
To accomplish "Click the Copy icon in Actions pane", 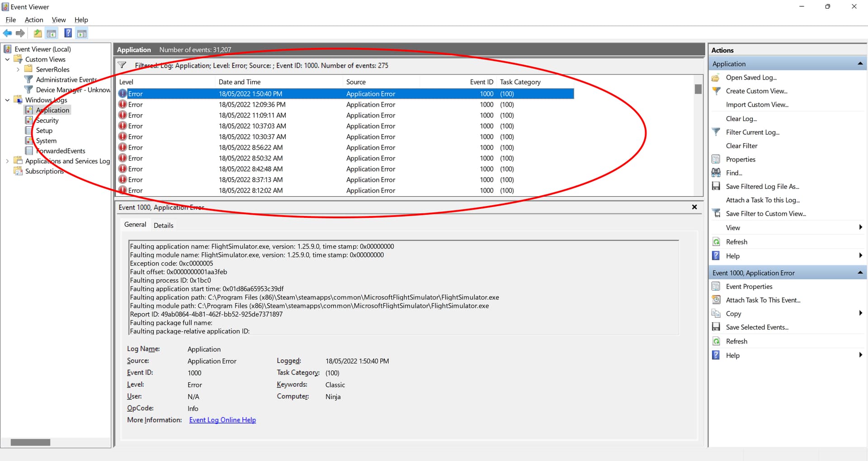I will (716, 314).
